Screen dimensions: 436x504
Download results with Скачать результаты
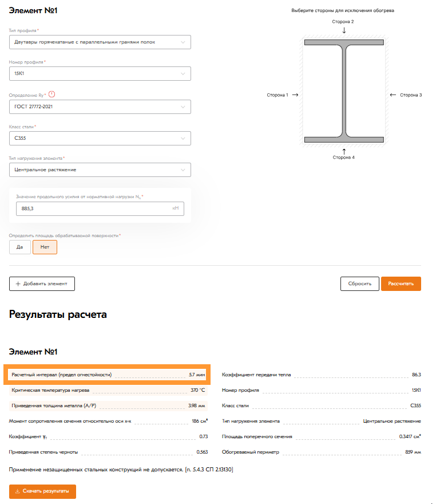coord(42,491)
